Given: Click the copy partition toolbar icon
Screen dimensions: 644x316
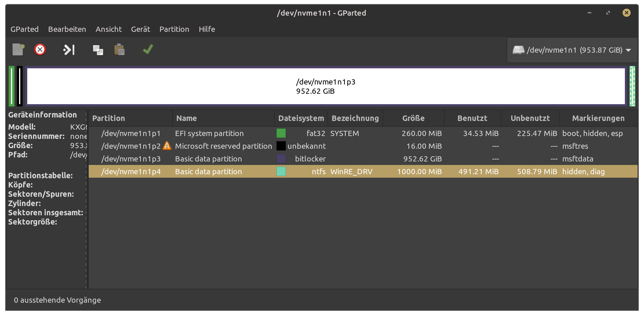Looking at the screenshot, I should tap(98, 50).
